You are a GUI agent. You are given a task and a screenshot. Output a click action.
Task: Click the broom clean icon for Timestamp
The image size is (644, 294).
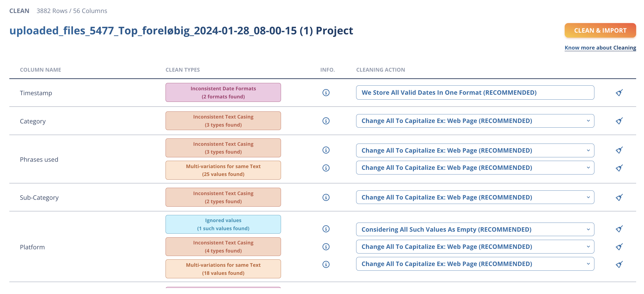click(619, 93)
